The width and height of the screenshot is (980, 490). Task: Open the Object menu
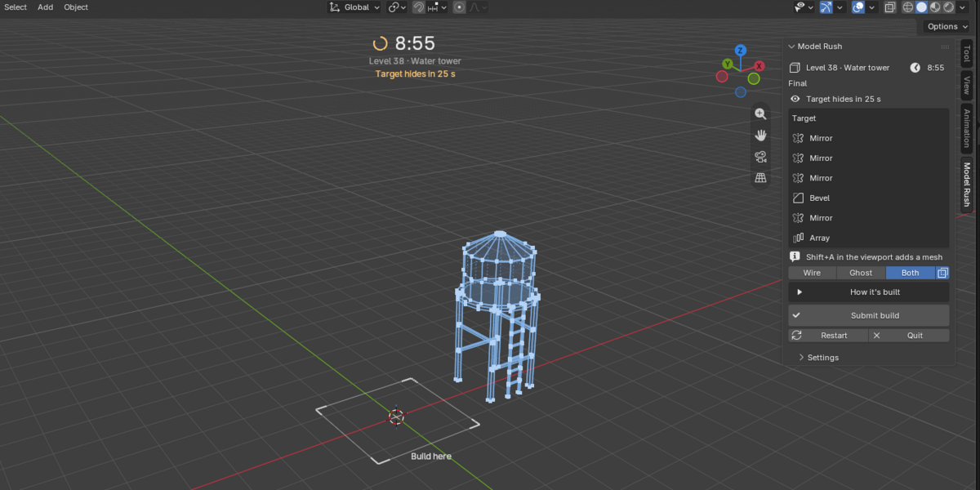[76, 7]
